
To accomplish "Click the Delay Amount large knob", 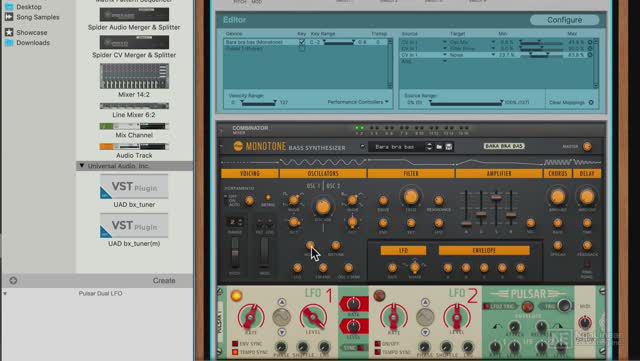I will point(587,197).
